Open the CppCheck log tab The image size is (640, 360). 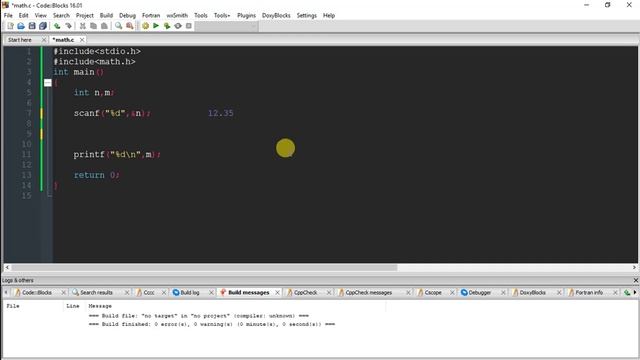305,293
